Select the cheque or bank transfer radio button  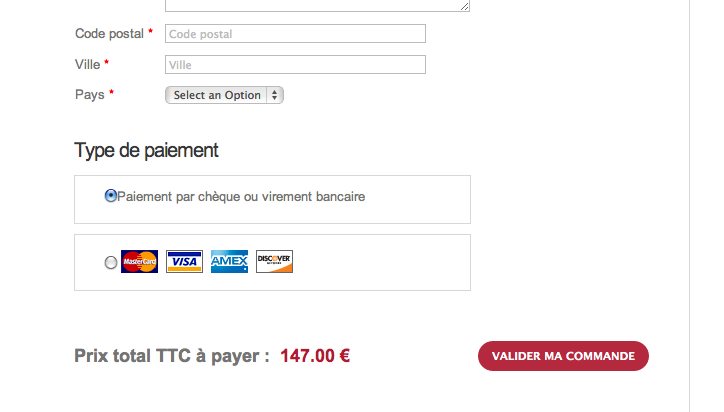[x=111, y=196]
